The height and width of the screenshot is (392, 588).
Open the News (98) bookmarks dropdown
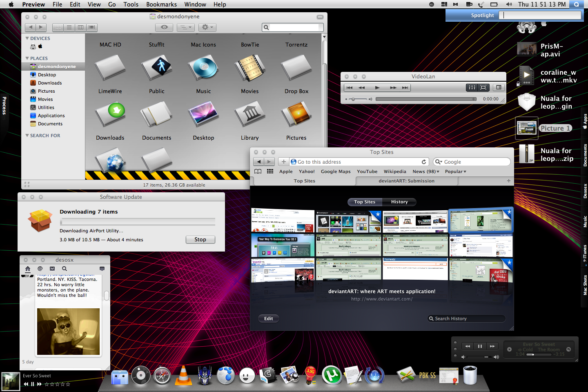[426, 171]
